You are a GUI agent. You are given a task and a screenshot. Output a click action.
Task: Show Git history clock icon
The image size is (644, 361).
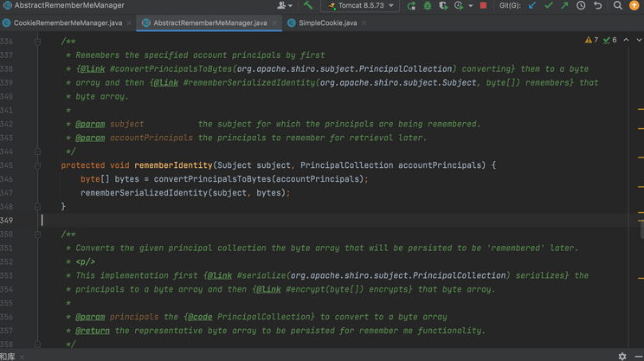pos(581,5)
